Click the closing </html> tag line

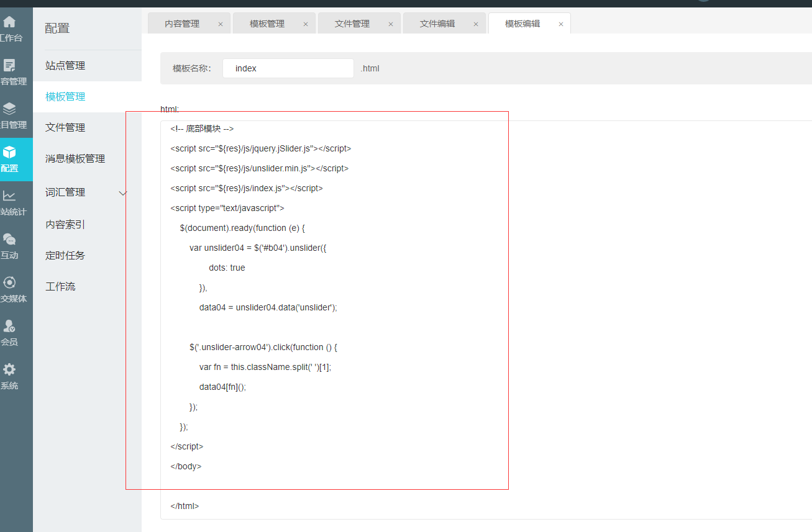[185, 507]
